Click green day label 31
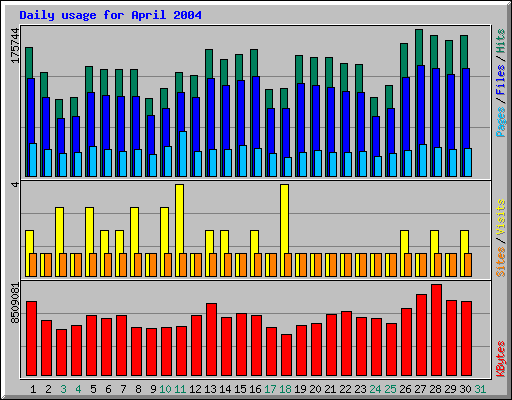Screen dimensions: 512x400 (x=480, y=389)
